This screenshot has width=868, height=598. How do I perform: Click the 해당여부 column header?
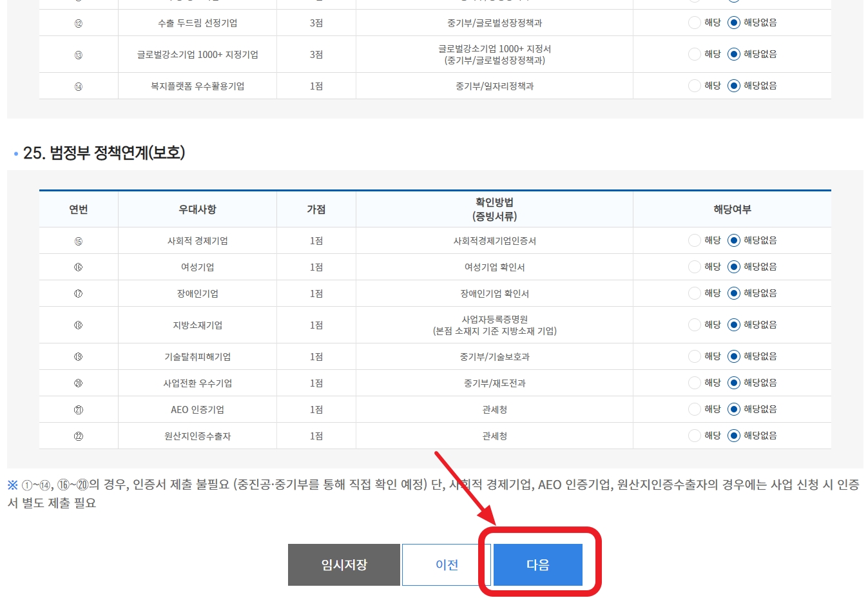pyautogui.click(x=732, y=209)
